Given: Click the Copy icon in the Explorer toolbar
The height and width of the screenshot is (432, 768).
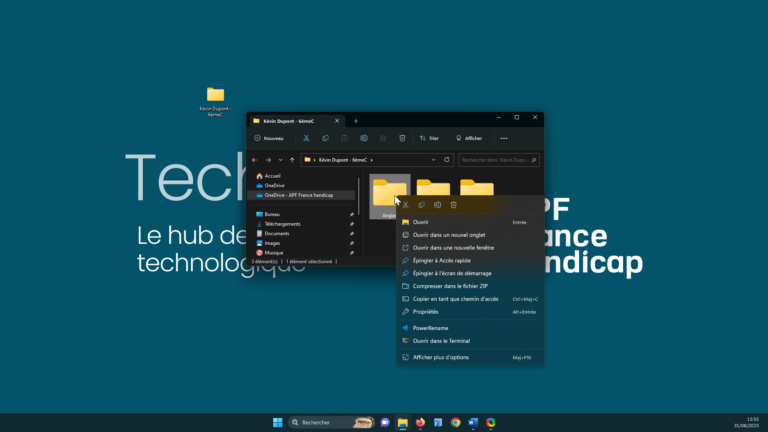Looking at the screenshot, I should [325, 138].
